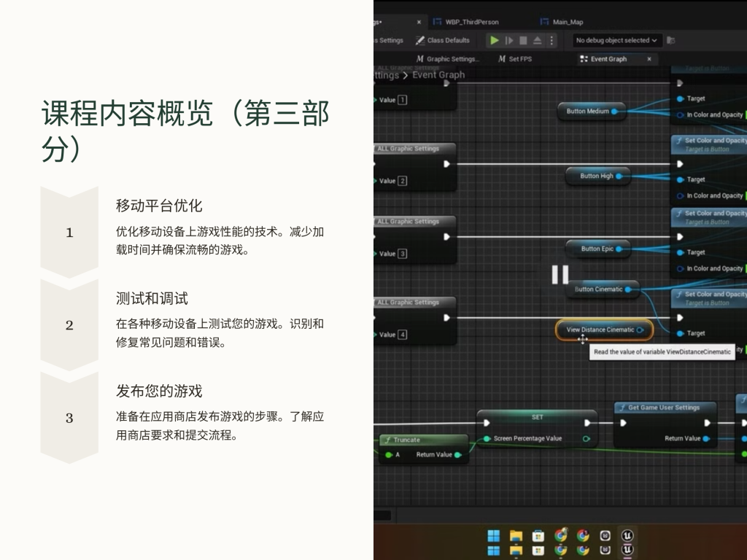The height and width of the screenshot is (560, 747).
Task: Click Get Game User Settings exec output pin
Action: tap(707, 423)
